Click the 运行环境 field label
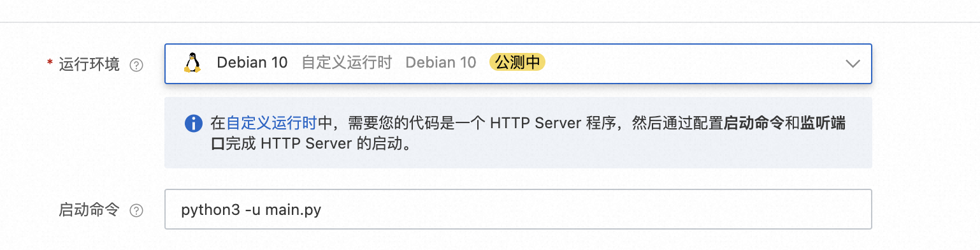 pos(89,65)
